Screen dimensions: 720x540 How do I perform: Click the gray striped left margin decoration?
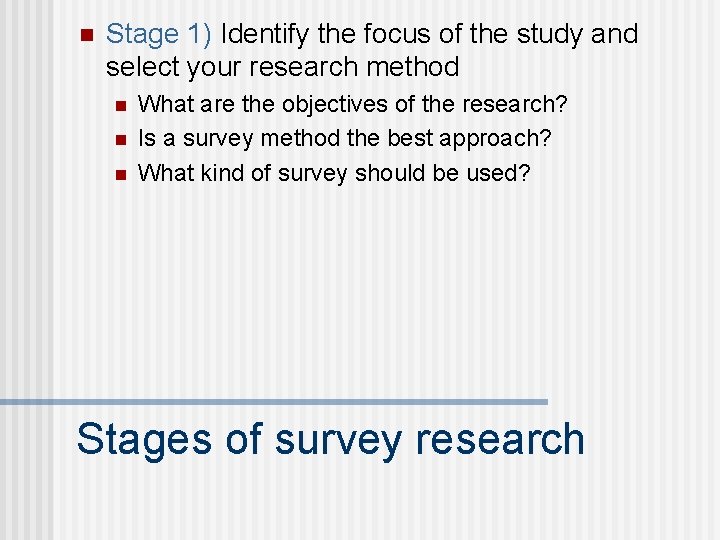pos(25,270)
